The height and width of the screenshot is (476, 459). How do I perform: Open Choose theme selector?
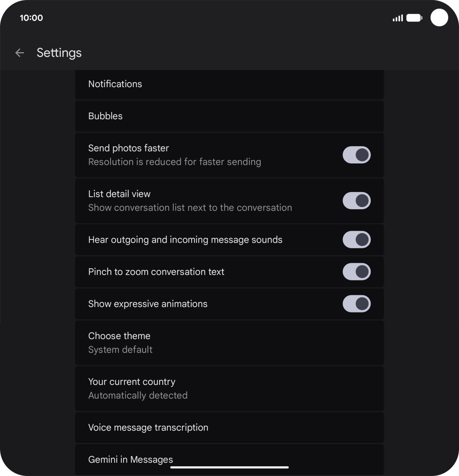click(x=229, y=343)
